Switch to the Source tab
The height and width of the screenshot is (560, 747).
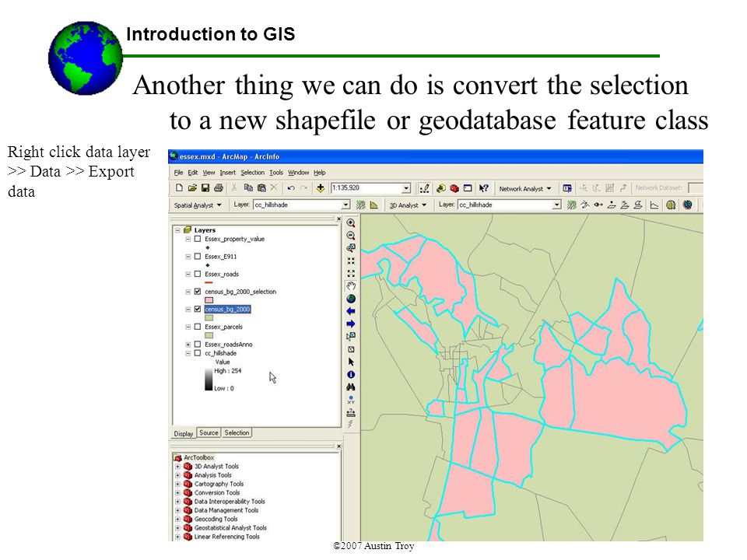click(x=209, y=433)
